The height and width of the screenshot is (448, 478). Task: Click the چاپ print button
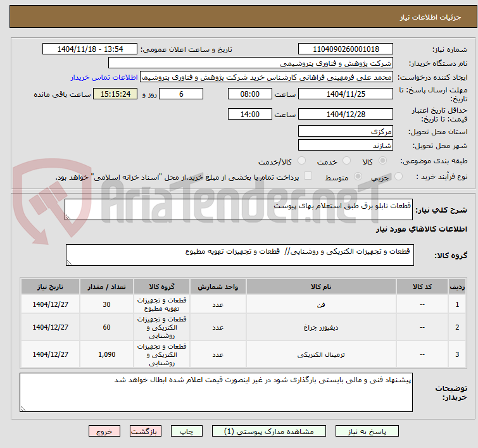(187, 432)
